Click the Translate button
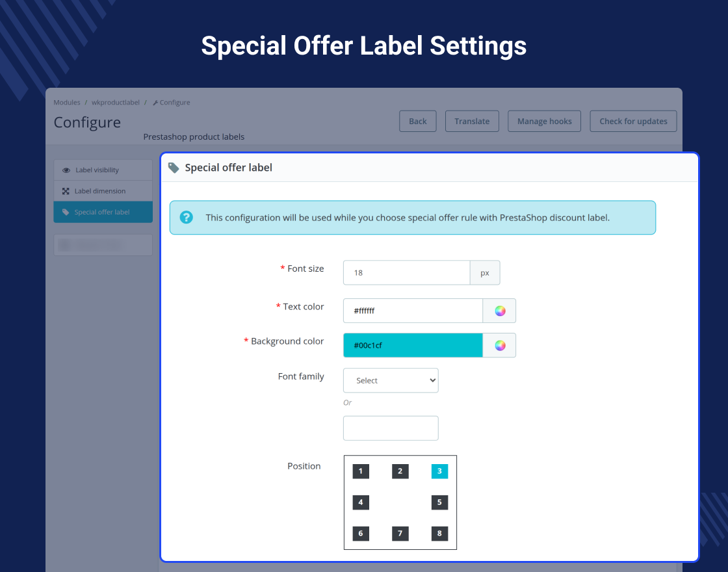The width and height of the screenshot is (728, 572). pyautogui.click(x=472, y=121)
